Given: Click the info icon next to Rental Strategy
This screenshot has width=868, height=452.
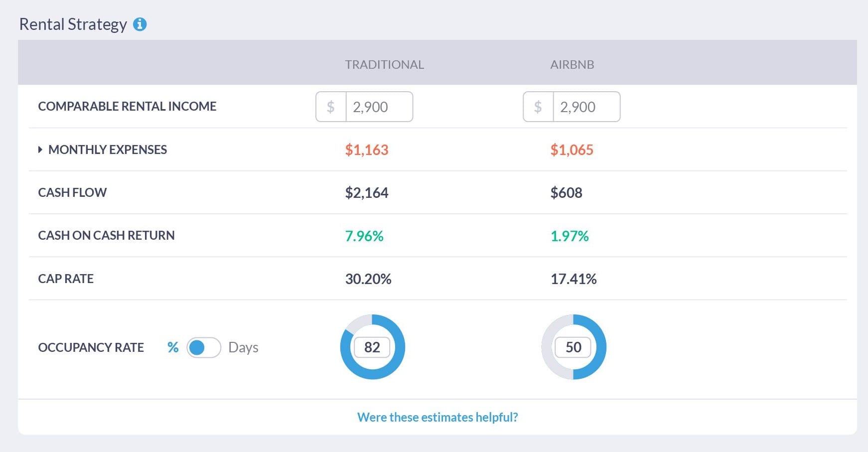Looking at the screenshot, I should [140, 23].
